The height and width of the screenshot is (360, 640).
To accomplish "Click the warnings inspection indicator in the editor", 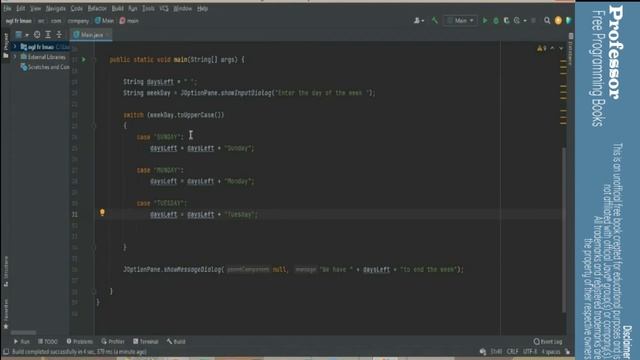I will coord(542,49).
